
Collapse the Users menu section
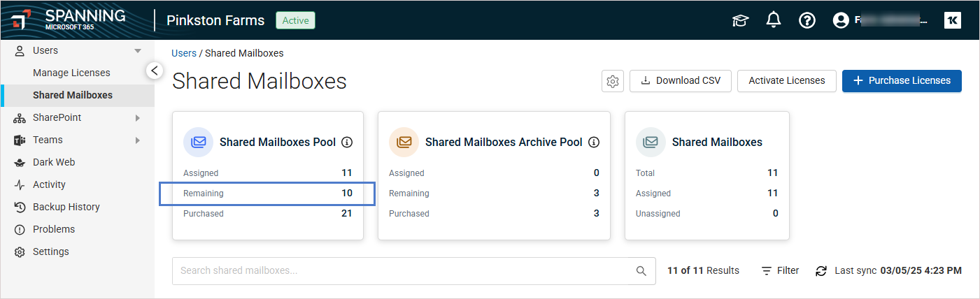[x=138, y=51]
